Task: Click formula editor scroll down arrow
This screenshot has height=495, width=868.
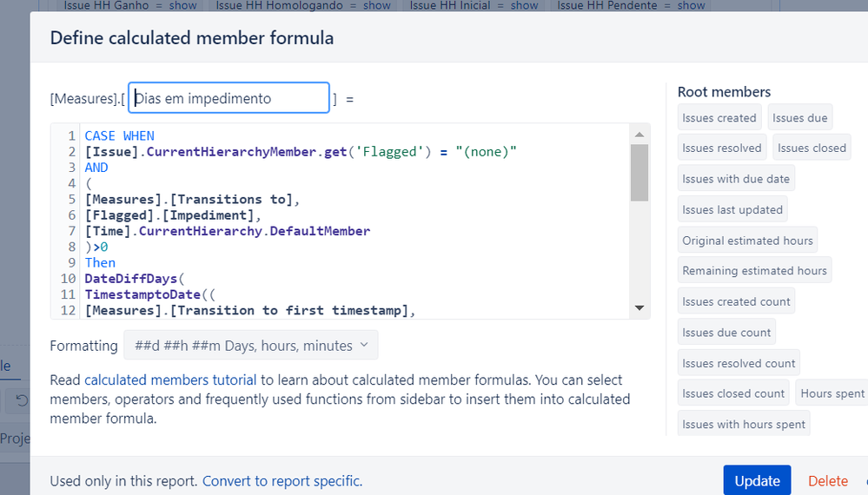Action: (x=639, y=308)
